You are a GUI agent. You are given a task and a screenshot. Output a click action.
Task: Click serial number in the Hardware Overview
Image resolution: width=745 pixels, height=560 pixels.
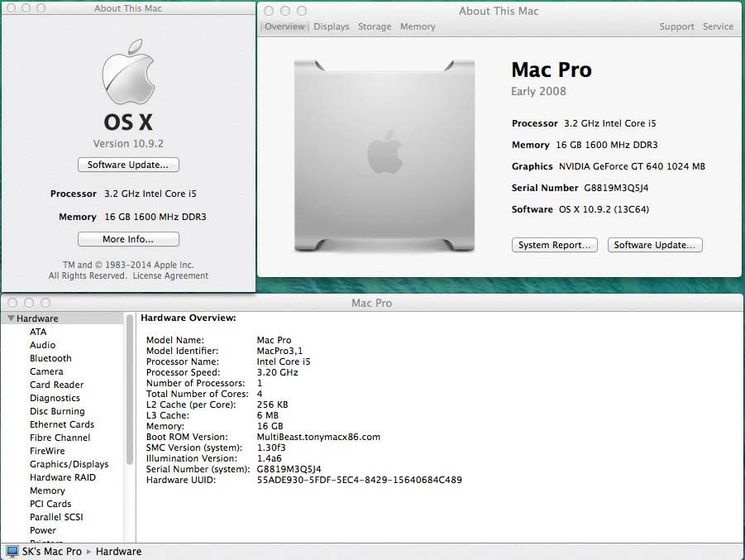289,469
